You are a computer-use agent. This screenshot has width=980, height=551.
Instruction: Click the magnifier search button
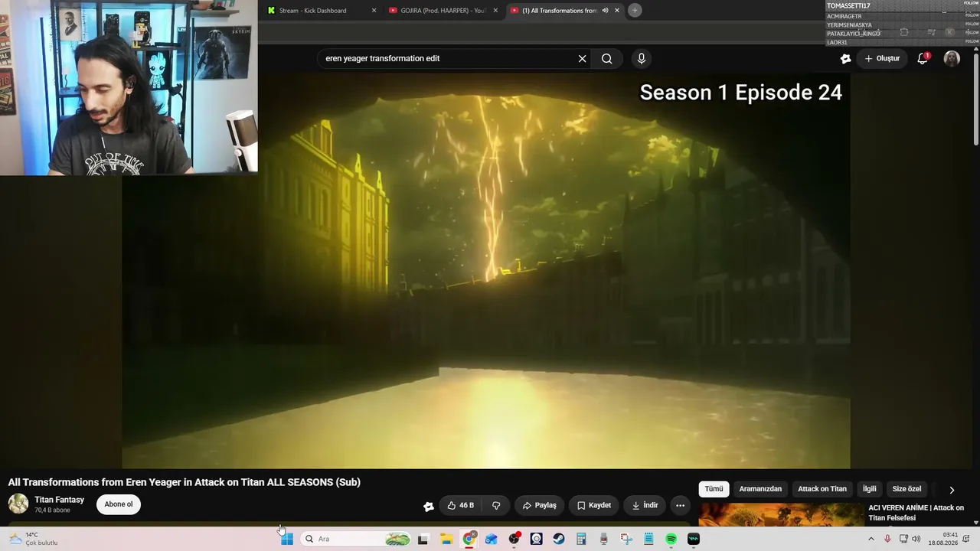606,58
